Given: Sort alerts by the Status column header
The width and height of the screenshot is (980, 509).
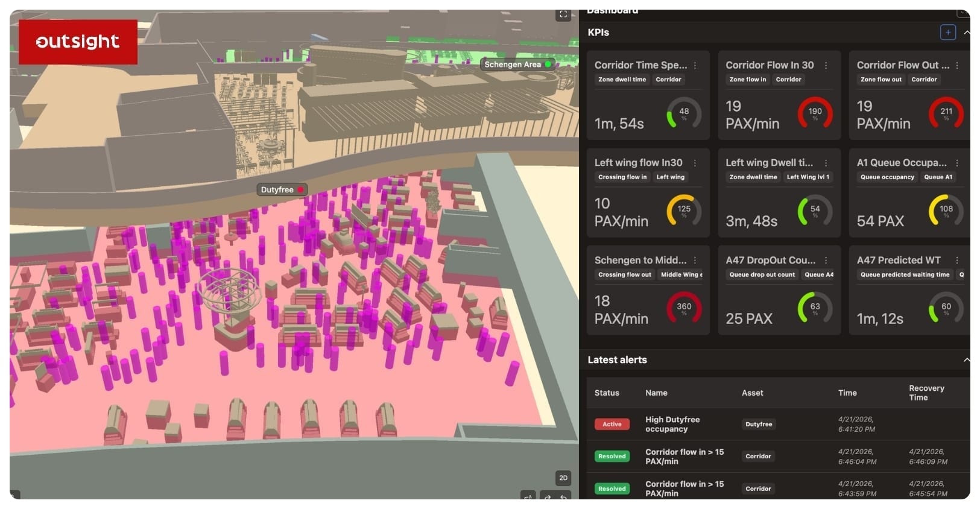Looking at the screenshot, I should (x=607, y=393).
